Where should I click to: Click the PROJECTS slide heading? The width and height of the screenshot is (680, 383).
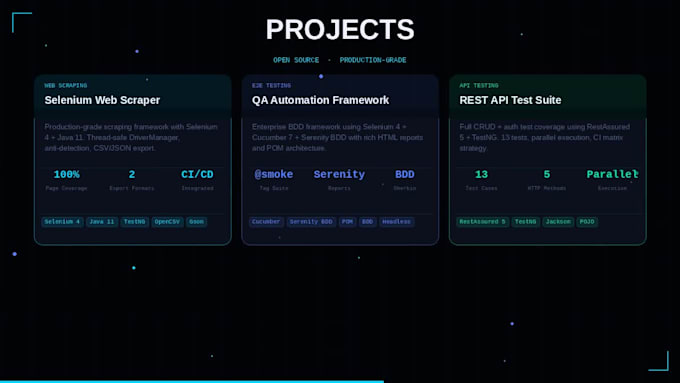coord(340,29)
